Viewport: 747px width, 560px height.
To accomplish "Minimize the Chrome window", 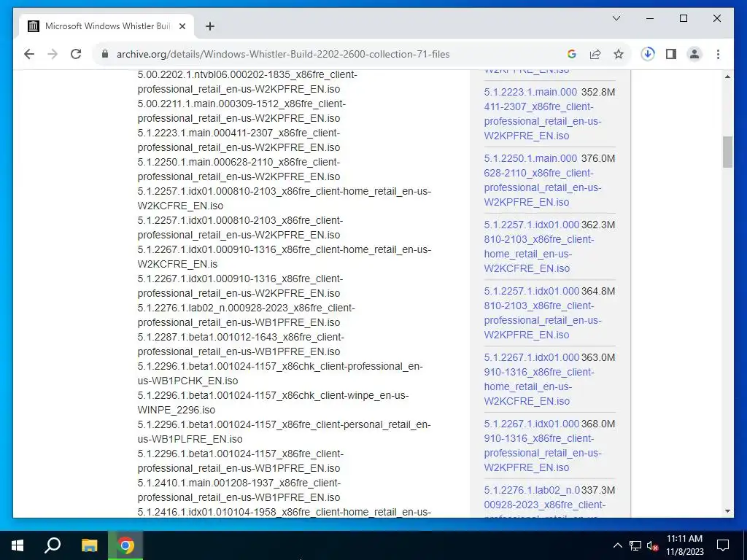I will 650,18.
